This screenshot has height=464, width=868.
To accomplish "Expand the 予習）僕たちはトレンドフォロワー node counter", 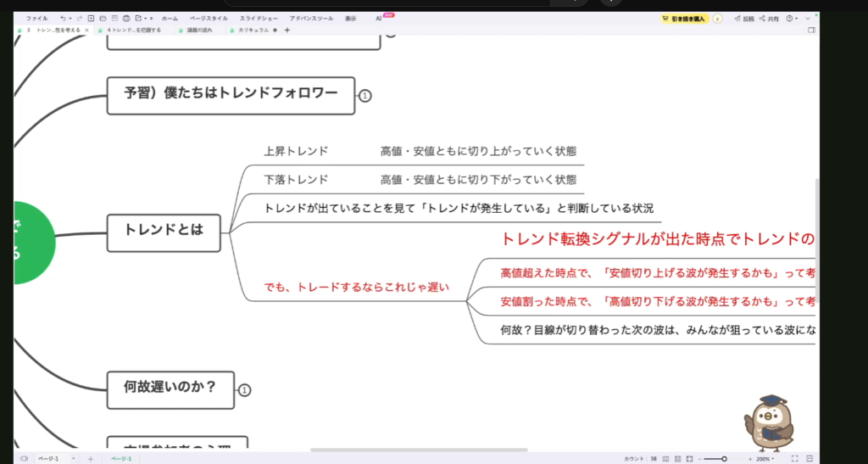I will pos(364,96).
